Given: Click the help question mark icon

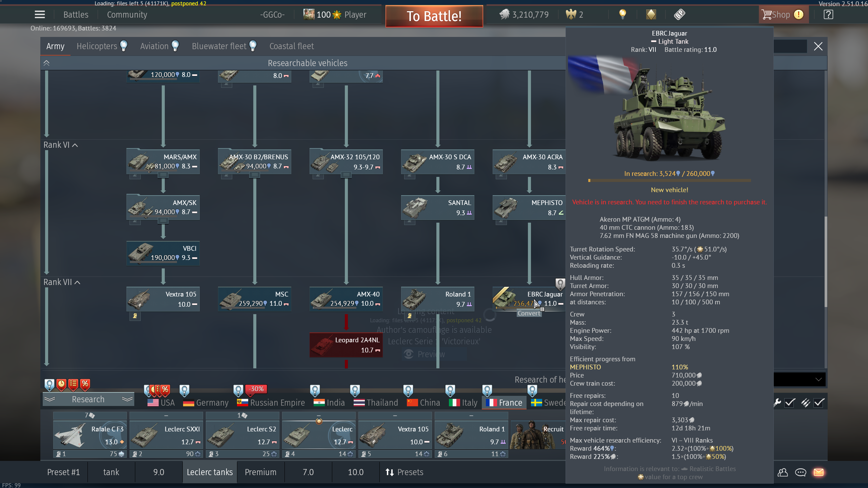Looking at the screenshot, I should 828,14.
